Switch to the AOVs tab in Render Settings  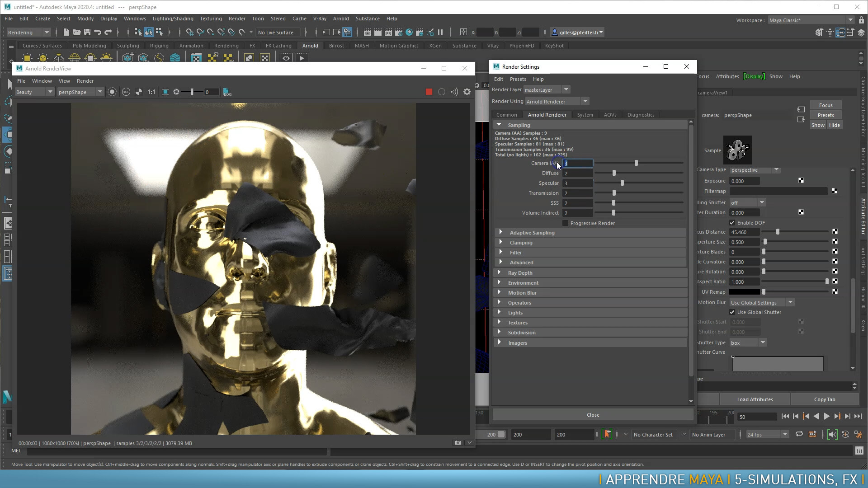click(x=610, y=114)
